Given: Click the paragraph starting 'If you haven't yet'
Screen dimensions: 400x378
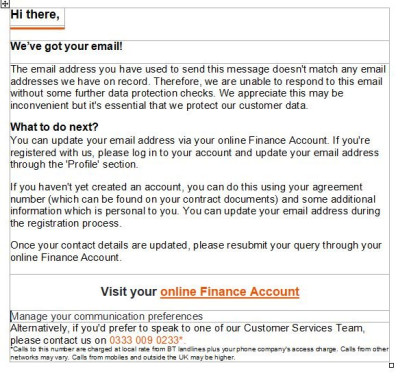Looking at the screenshot, I should tap(195, 205).
